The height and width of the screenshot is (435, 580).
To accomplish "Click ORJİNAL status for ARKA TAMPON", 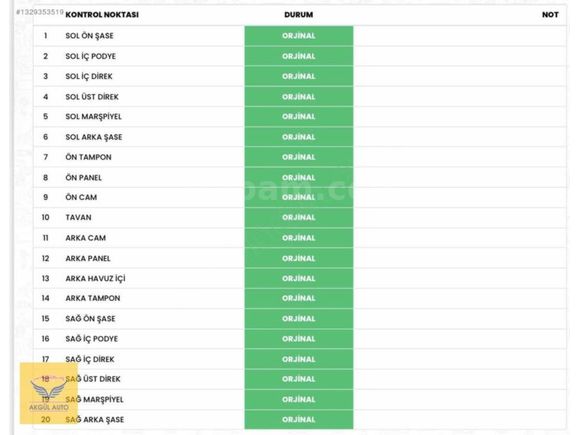I will point(299,298).
